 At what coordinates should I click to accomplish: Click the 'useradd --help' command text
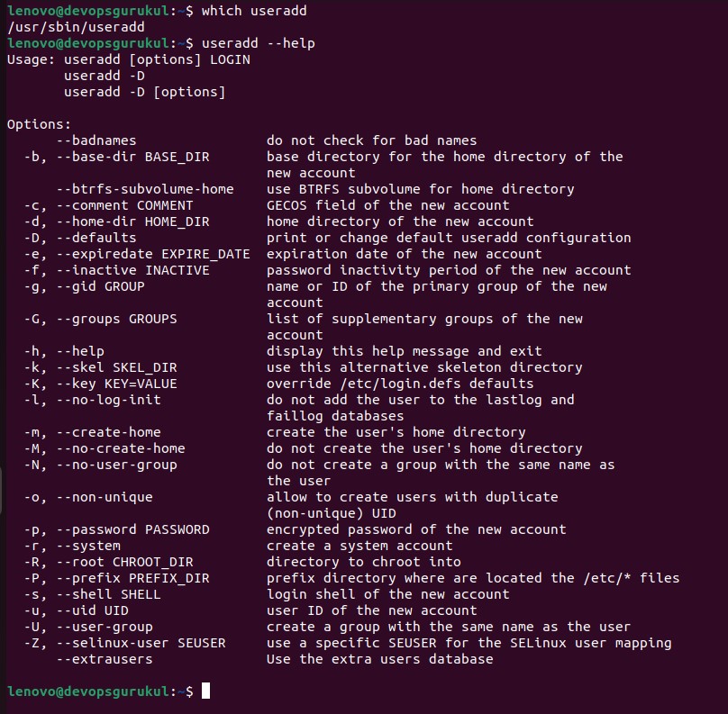[259, 43]
